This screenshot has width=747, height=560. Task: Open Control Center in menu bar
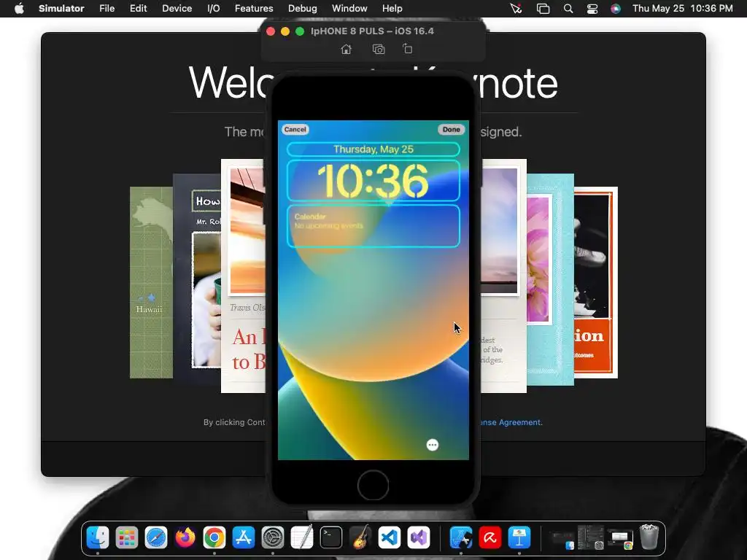click(x=592, y=9)
